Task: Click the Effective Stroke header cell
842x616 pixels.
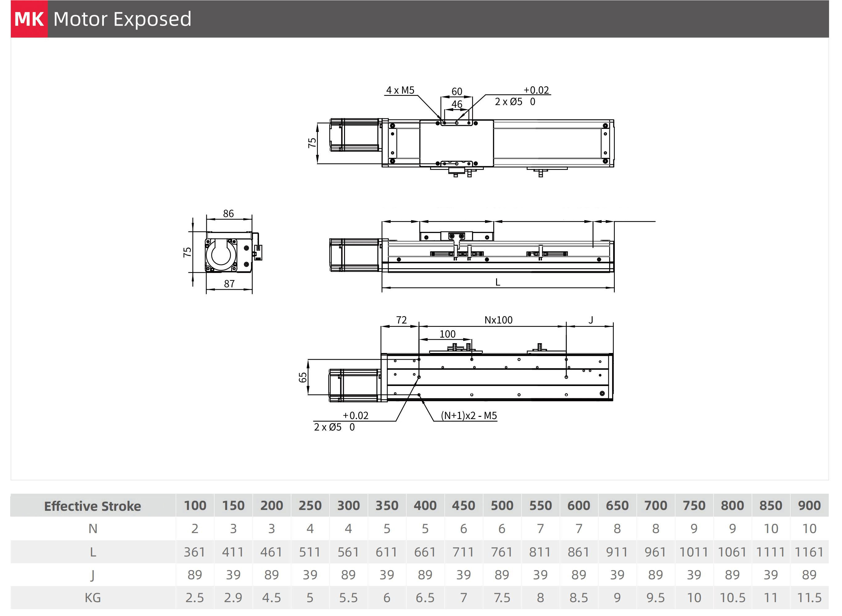Action: (x=92, y=506)
